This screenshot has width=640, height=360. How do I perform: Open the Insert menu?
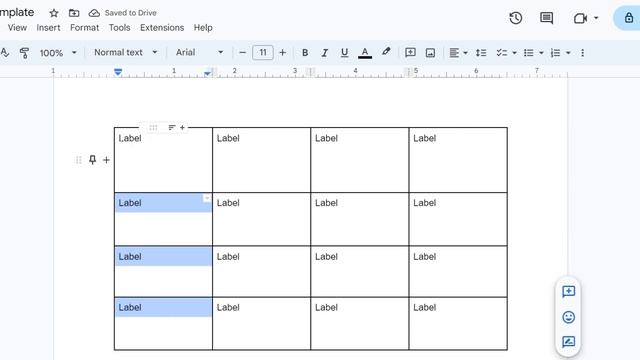click(48, 28)
